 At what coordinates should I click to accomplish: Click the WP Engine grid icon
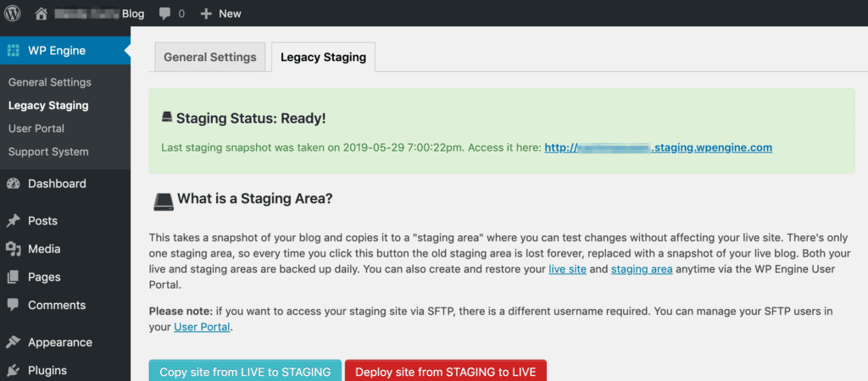tap(13, 51)
